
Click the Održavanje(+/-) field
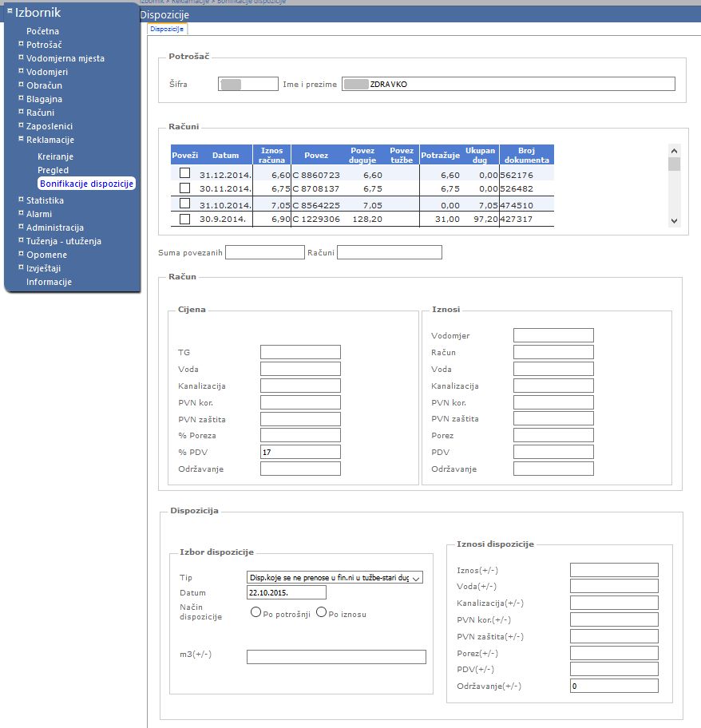[x=614, y=686]
